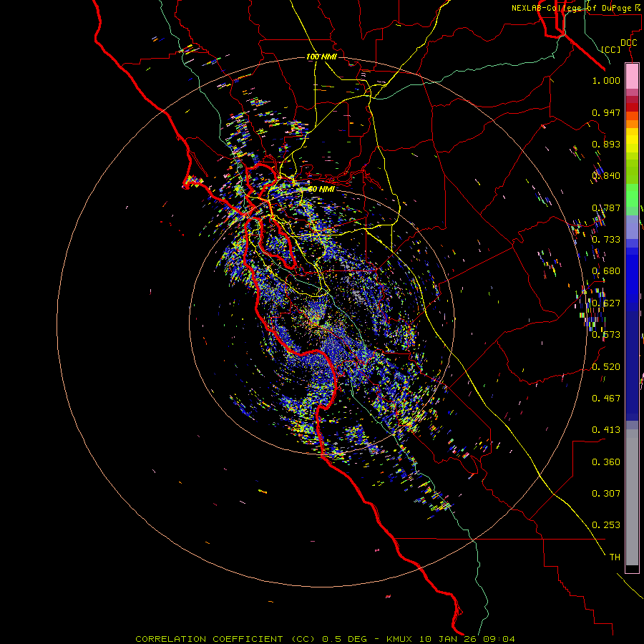Select the 0.680 color scale label
Image resolution: width=644 pixels, height=644 pixels.
[606, 271]
